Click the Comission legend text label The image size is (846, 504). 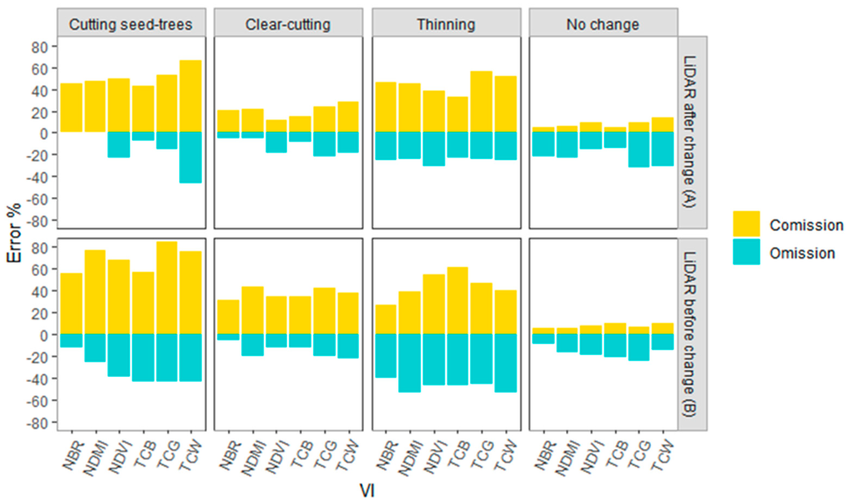click(806, 226)
